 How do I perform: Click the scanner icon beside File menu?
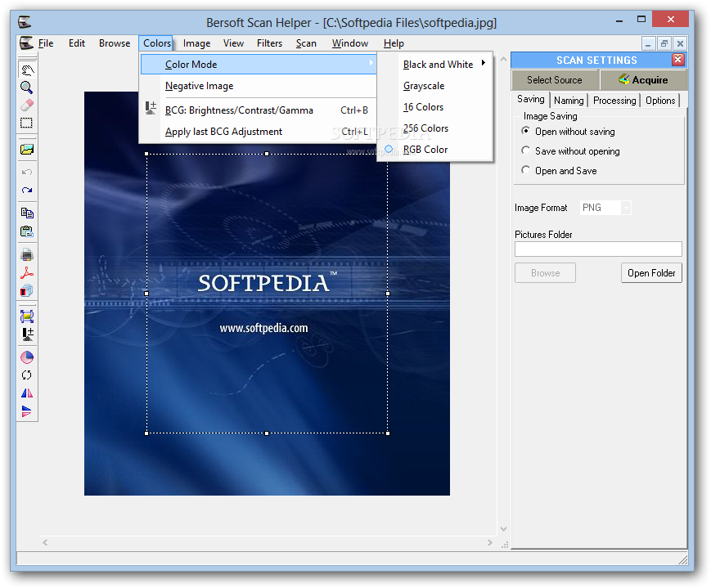coord(26,43)
